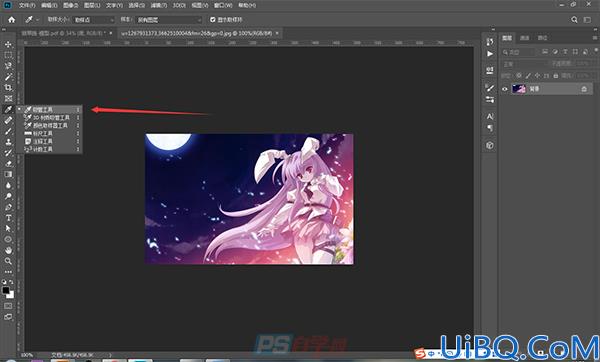Open the Sample Size dropdown
The image size is (600, 362).
coord(94,20)
